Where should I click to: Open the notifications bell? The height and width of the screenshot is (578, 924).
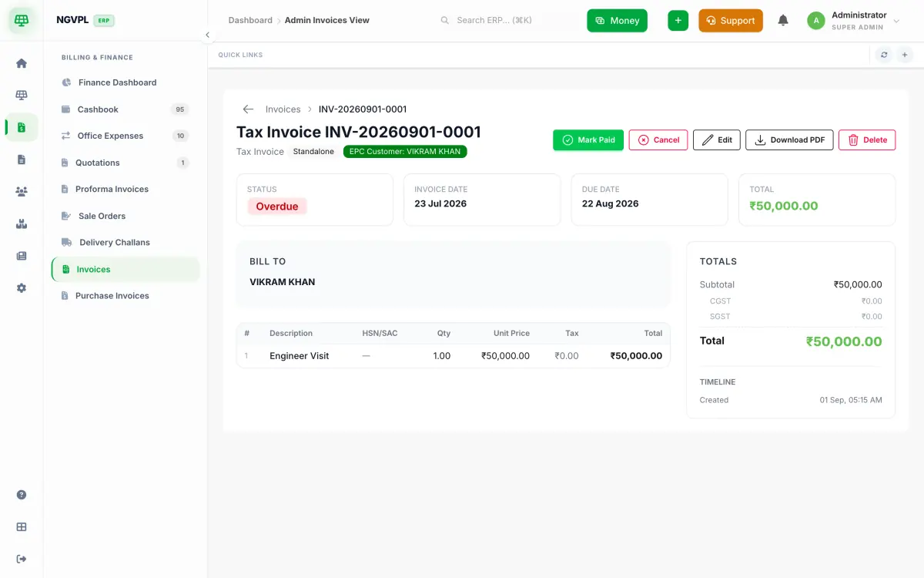[783, 21]
